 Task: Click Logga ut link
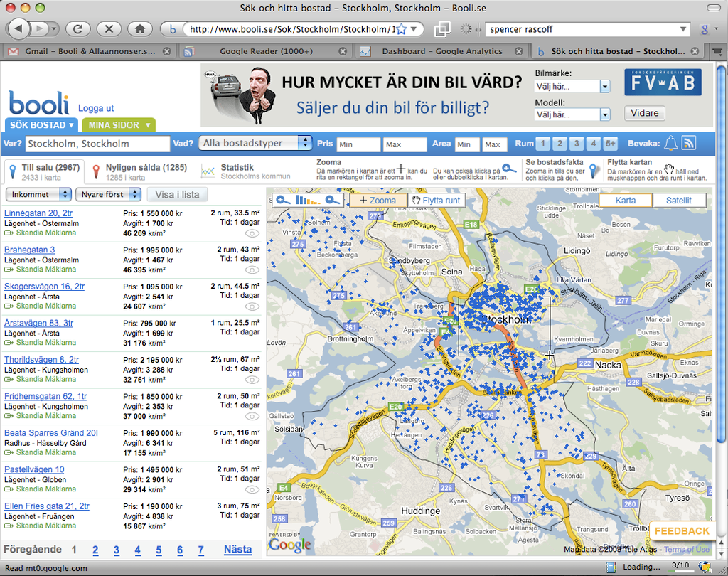click(96, 108)
